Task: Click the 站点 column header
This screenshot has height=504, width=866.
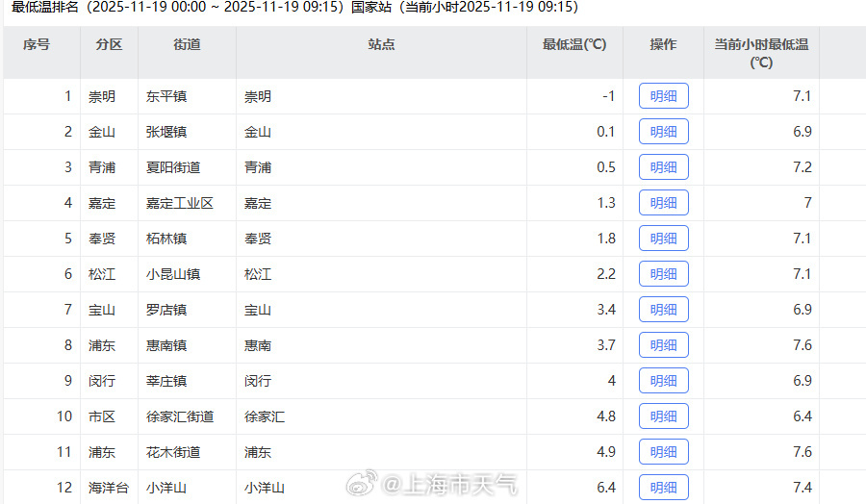Action: (x=381, y=45)
